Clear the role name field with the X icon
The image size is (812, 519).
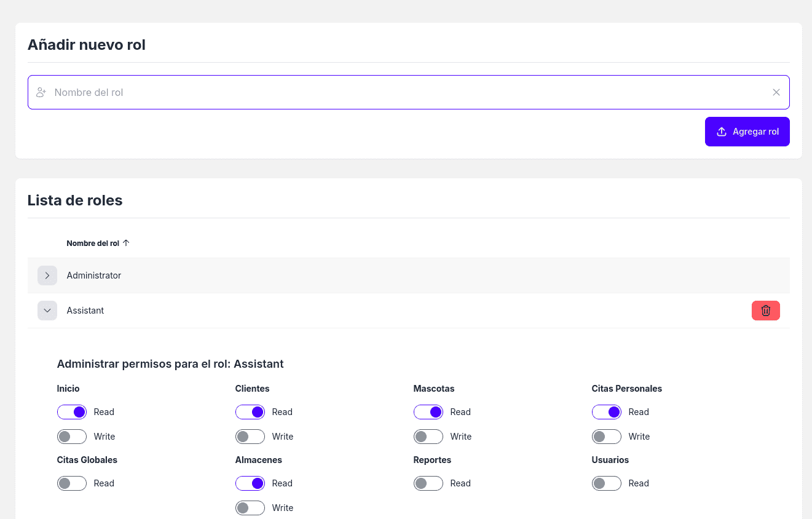[x=776, y=92]
